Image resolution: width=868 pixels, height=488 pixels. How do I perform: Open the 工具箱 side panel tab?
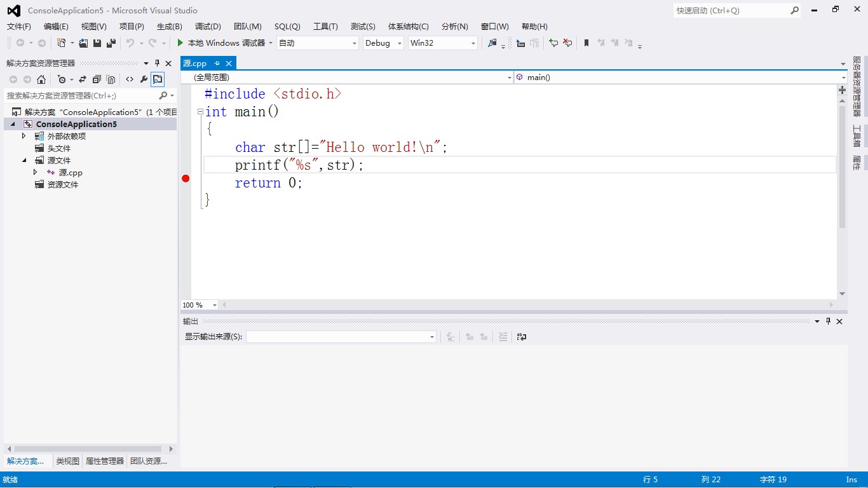857,136
